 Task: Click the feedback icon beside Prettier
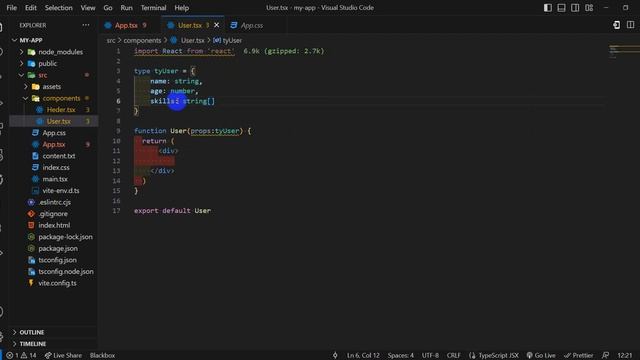point(605,356)
